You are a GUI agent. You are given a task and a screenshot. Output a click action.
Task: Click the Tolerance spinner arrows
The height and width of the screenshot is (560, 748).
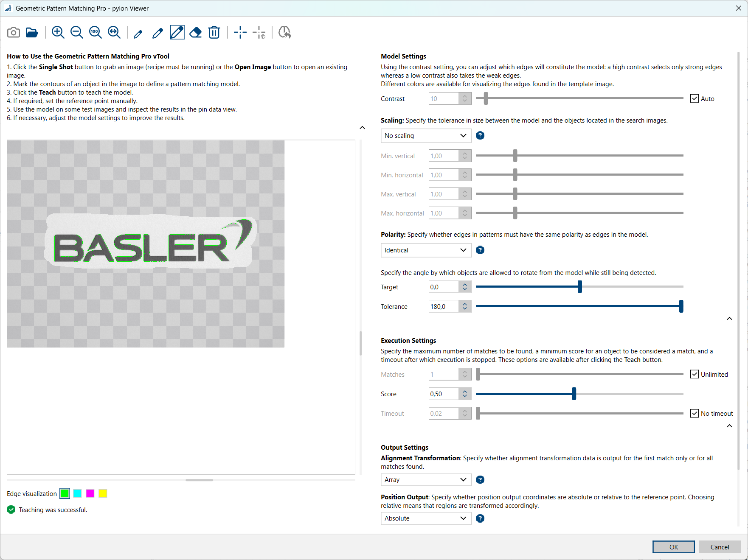pos(465,306)
